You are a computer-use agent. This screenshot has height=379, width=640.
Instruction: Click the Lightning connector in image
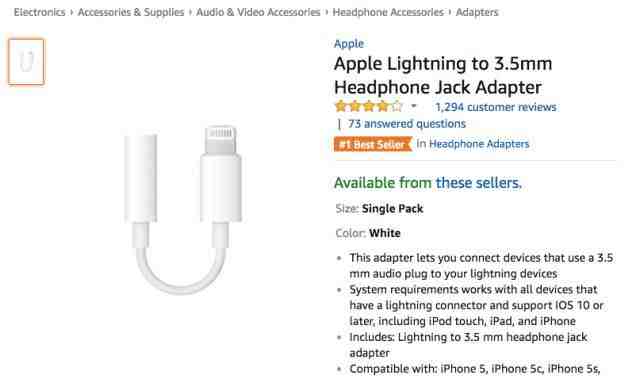(220, 140)
